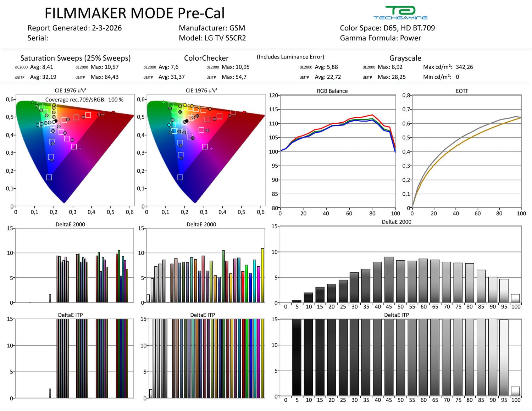Click the Model: LG TV SSCR2 text
Screen dimensions: 532x411
tap(212, 38)
